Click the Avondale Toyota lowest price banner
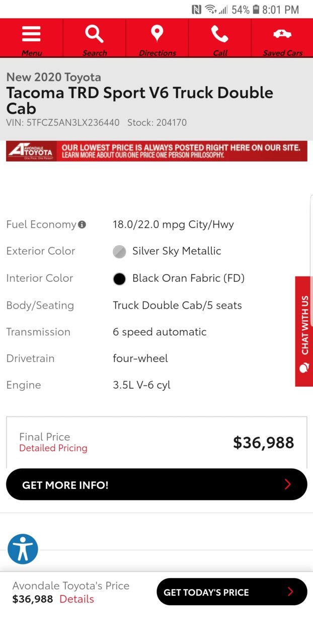 (x=156, y=151)
